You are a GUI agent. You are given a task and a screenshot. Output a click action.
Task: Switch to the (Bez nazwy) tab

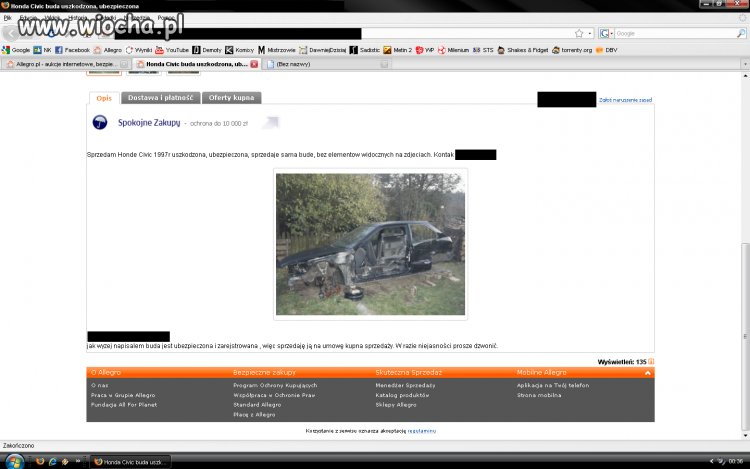point(327,64)
